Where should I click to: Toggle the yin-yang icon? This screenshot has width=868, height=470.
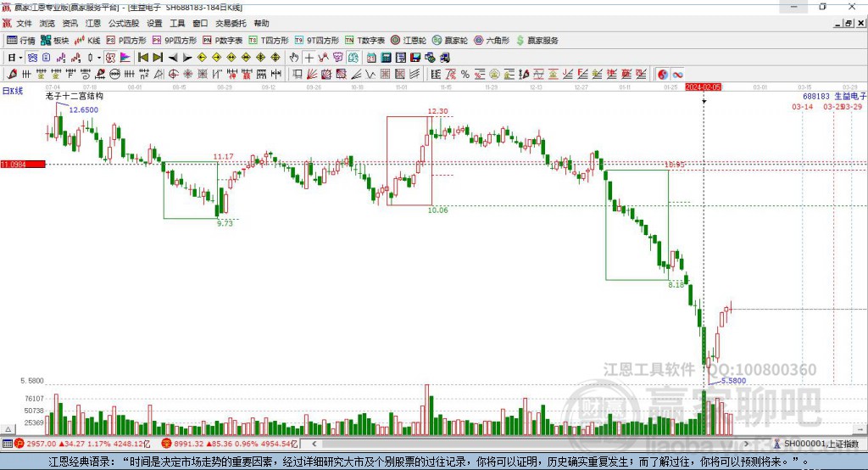pos(662,75)
